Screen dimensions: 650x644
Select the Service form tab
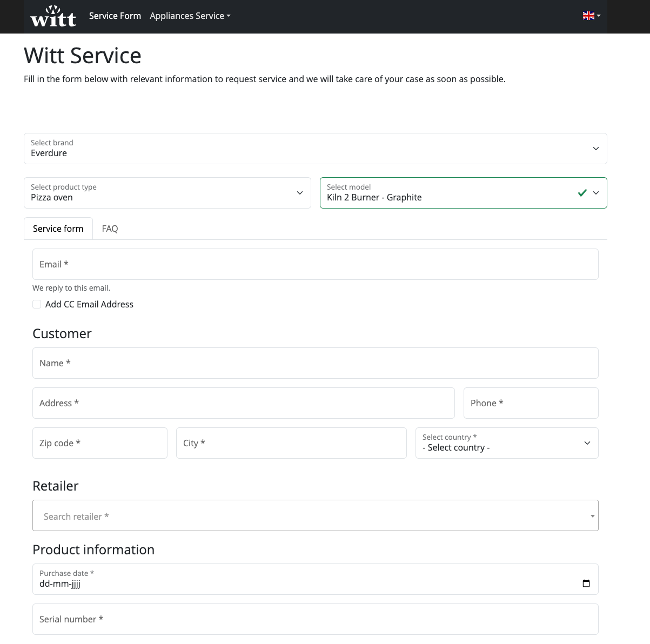click(x=58, y=229)
